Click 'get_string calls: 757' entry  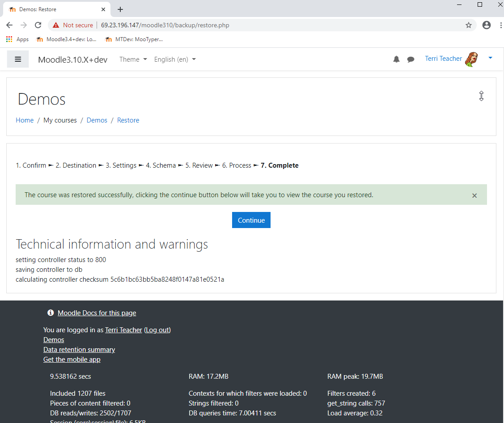point(356,403)
